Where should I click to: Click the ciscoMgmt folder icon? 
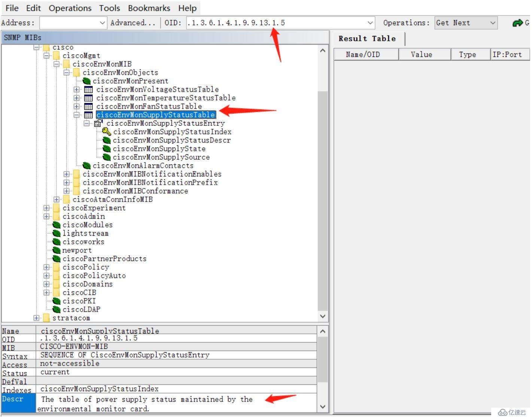57,55
